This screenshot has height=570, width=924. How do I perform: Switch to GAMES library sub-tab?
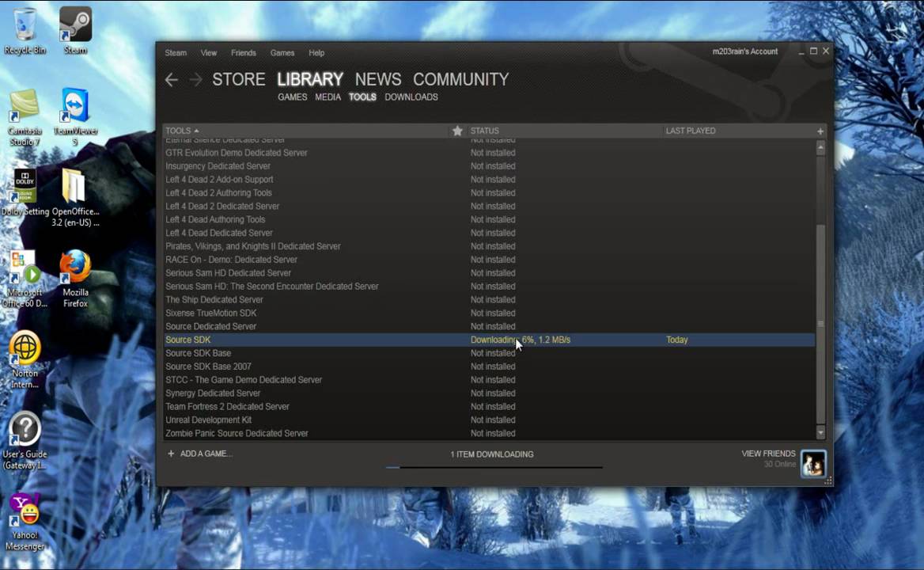[x=292, y=97]
